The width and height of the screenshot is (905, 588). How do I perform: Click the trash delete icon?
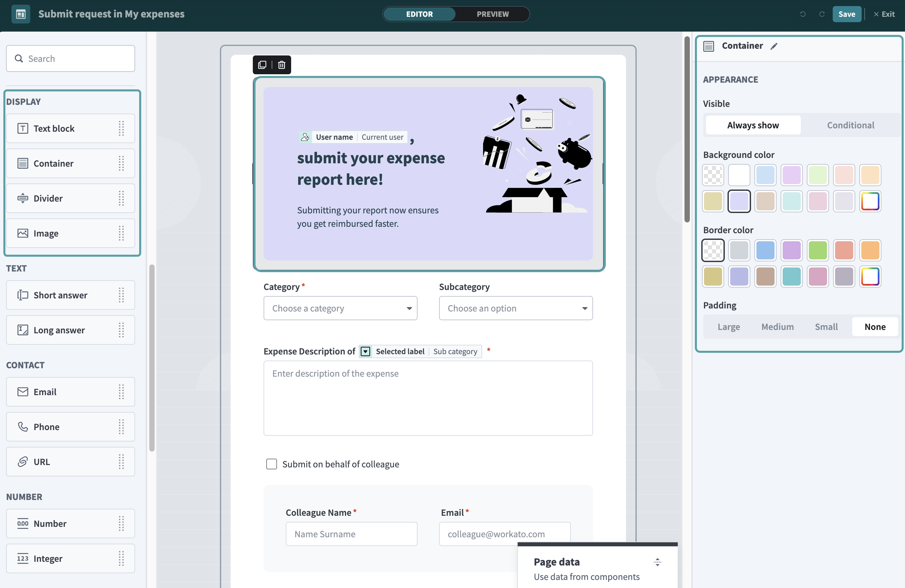(x=281, y=65)
